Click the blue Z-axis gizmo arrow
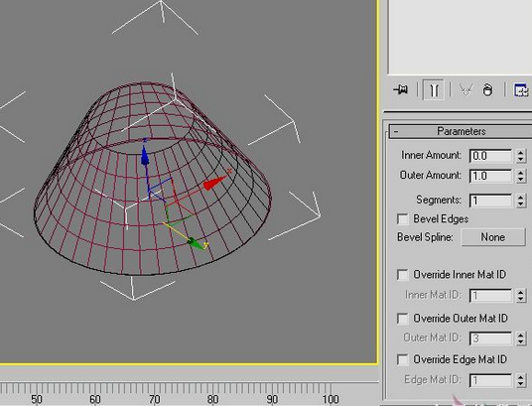This screenshot has width=532, height=406. (145, 156)
